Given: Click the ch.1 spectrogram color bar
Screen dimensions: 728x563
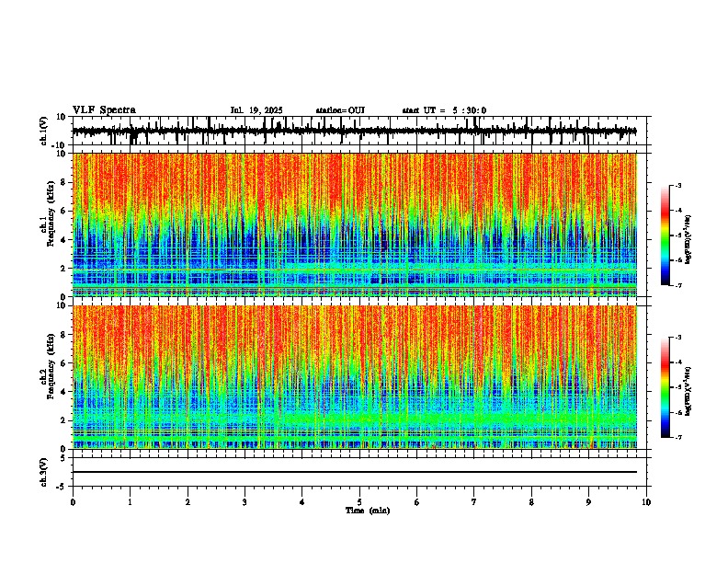Looking at the screenshot, I should (x=665, y=236).
